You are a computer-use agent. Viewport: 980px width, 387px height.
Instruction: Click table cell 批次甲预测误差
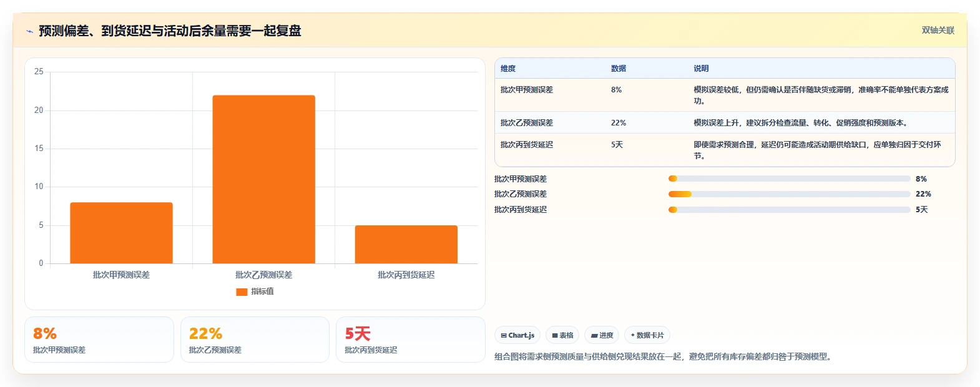tap(527, 90)
